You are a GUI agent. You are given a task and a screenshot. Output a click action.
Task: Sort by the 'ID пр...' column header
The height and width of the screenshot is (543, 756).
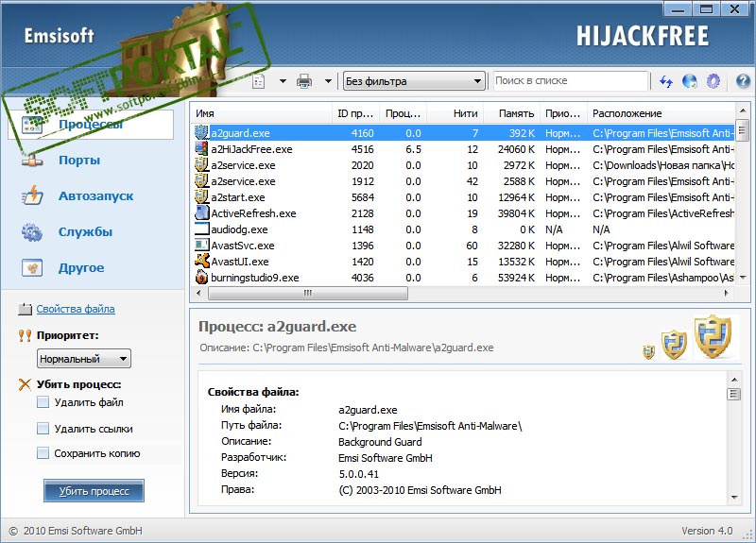355,113
